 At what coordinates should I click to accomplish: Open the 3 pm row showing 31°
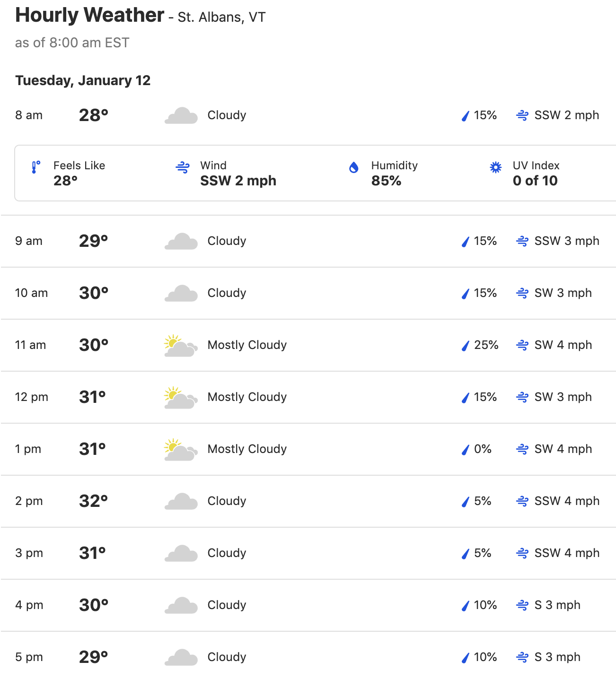pos(308,553)
